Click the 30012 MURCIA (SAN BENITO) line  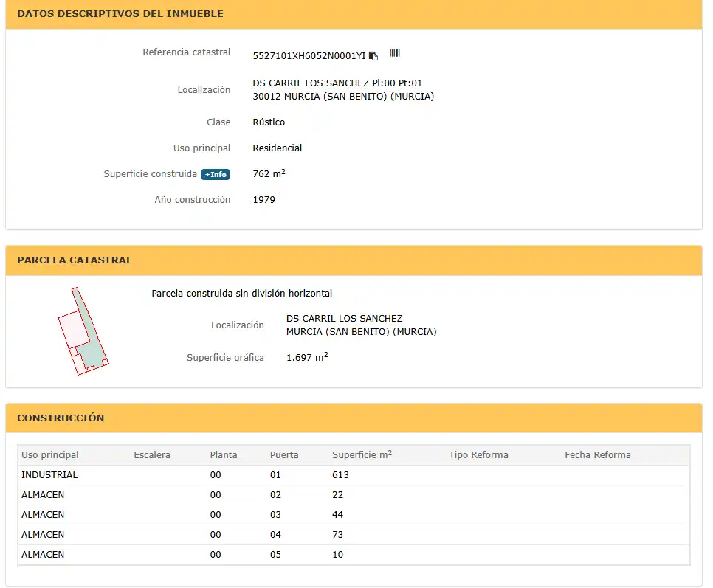(x=343, y=97)
